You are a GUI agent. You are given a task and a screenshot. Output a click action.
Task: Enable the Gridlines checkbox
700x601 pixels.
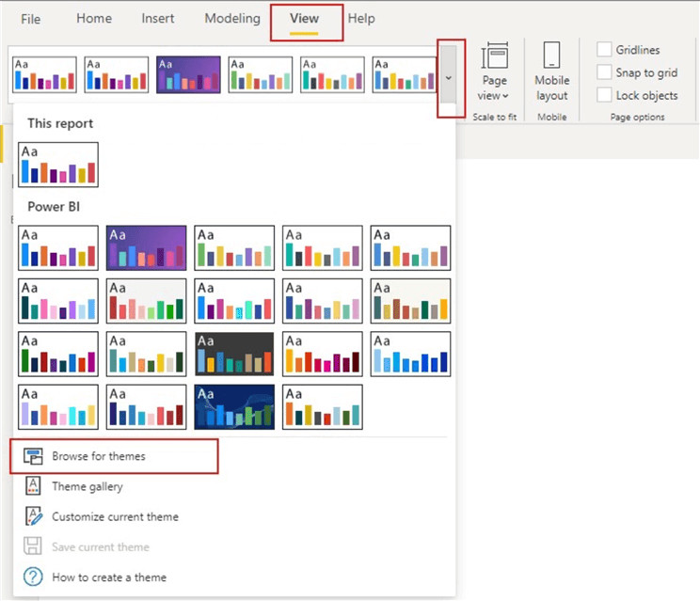604,50
